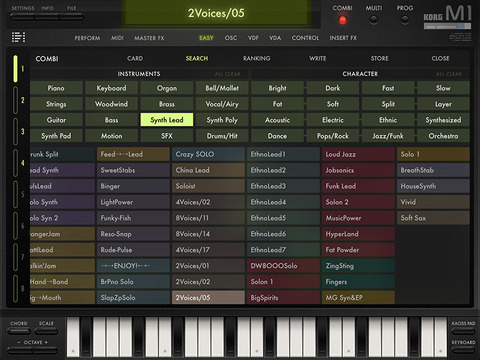The width and height of the screenshot is (480, 360).
Task: Disable the Synth Lead filter
Action: point(167,120)
